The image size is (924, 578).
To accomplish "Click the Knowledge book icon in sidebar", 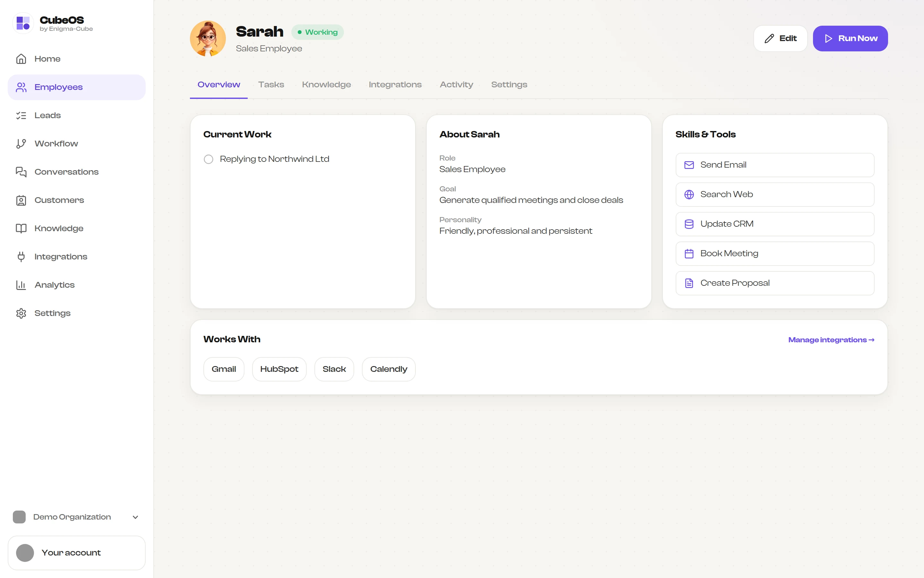I will [x=21, y=229].
